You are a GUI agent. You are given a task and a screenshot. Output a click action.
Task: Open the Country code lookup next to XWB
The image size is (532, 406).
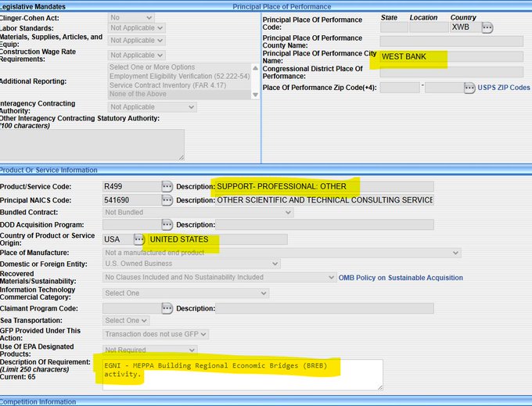point(487,27)
